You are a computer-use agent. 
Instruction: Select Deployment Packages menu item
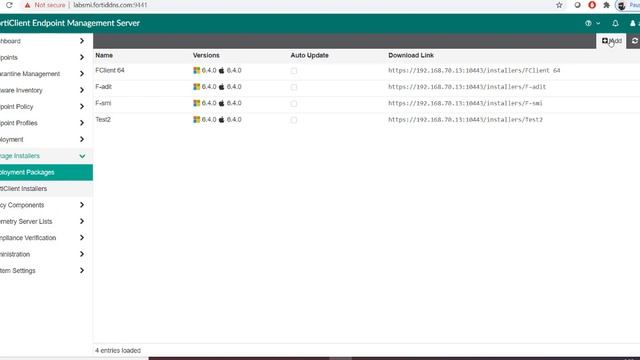pyautogui.click(x=46, y=172)
